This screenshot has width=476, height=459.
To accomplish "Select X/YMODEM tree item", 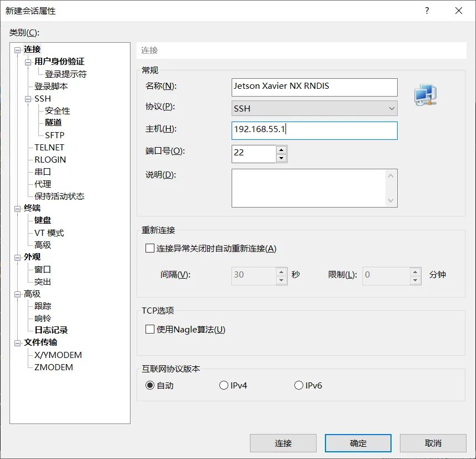I will [x=58, y=355].
